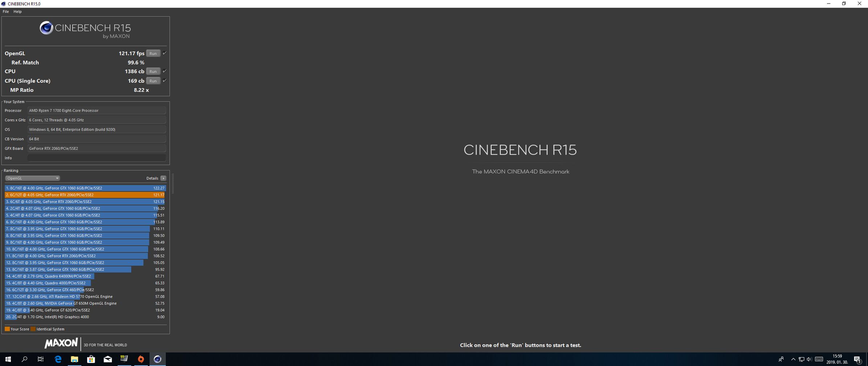Image resolution: width=868 pixels, height=366 pixels.
Task: Open Microsoft Store from the taskbar
Action: (x=91, y=359)
